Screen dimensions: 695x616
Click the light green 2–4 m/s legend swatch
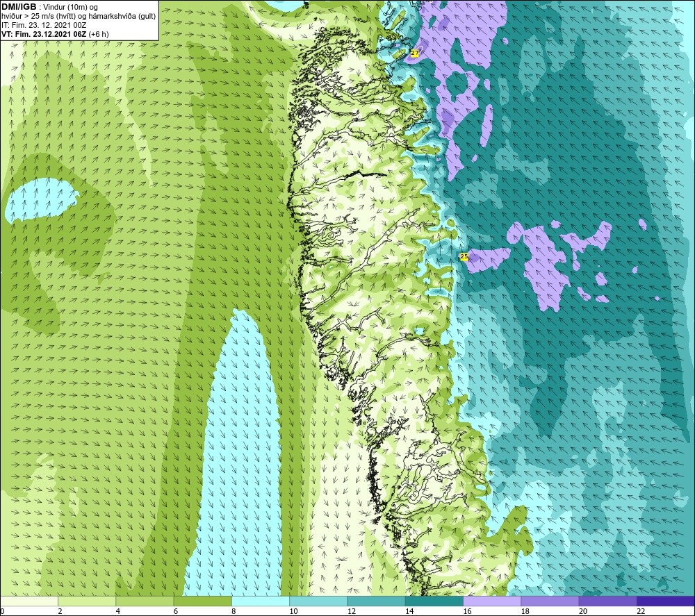[87, 601]
